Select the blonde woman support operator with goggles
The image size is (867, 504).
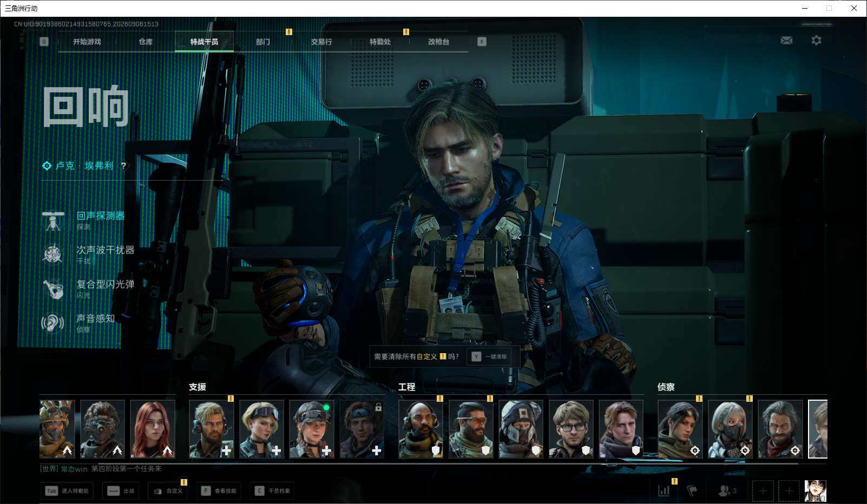262,429
